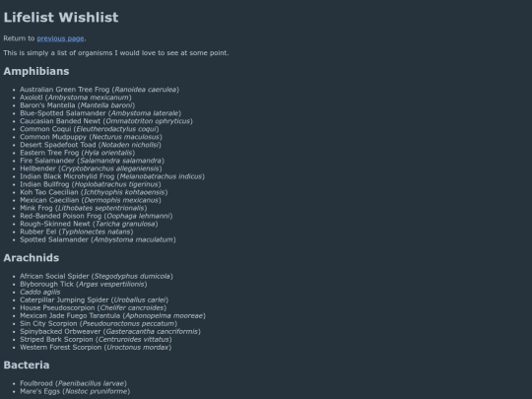Click the Caddo agilis list item
Screen dimensions: 532x399
(x=40, y=293)
